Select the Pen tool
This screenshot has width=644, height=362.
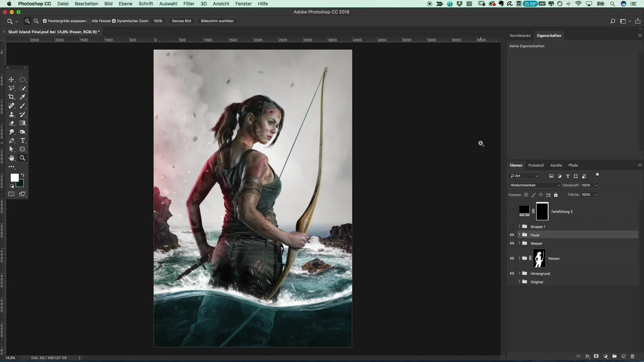click(11, 140)
